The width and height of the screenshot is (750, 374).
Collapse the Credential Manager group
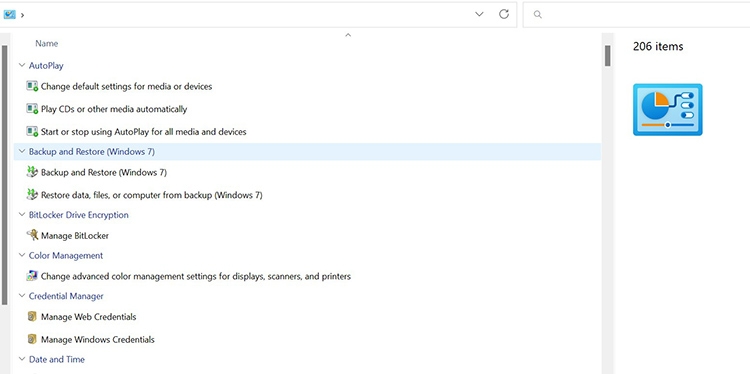[22, 296]
